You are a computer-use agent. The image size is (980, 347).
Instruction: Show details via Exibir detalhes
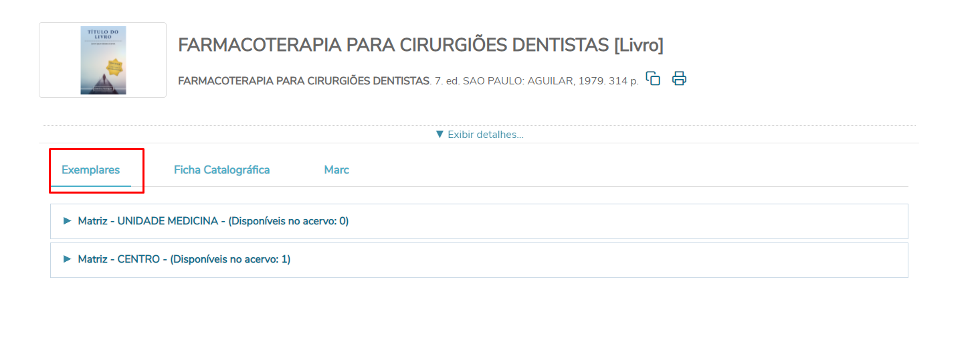(485, 135)
